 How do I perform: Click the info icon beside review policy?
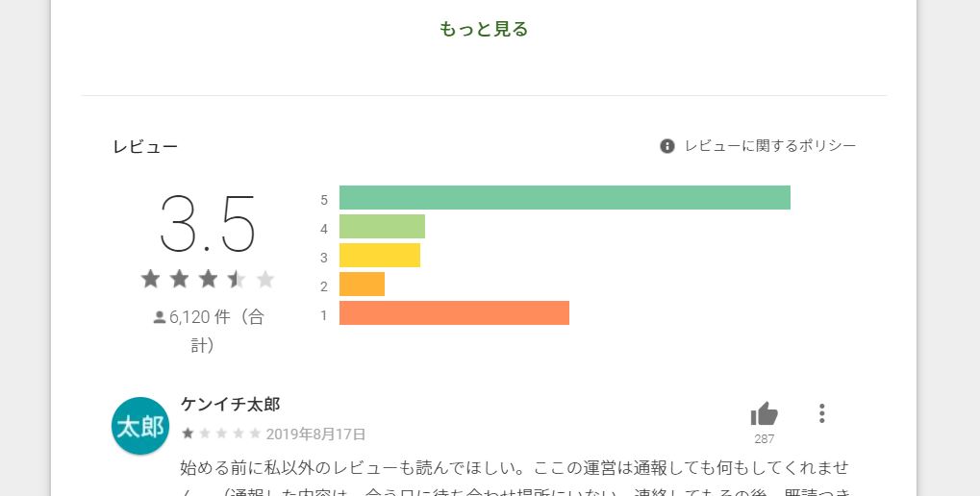[666, 146]
